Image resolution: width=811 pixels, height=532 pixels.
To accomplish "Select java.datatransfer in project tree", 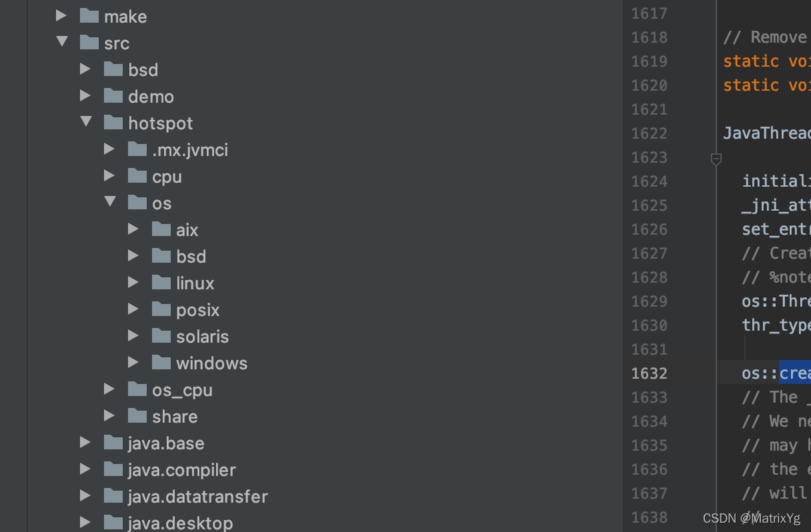I will [x=198, y=497].
